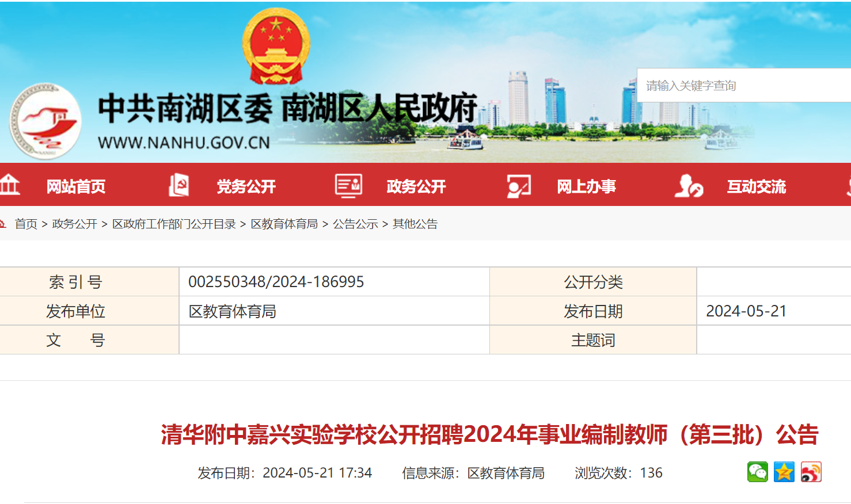Open the 党务公开 menu item
851x504 pixels.
pos(246,186)
